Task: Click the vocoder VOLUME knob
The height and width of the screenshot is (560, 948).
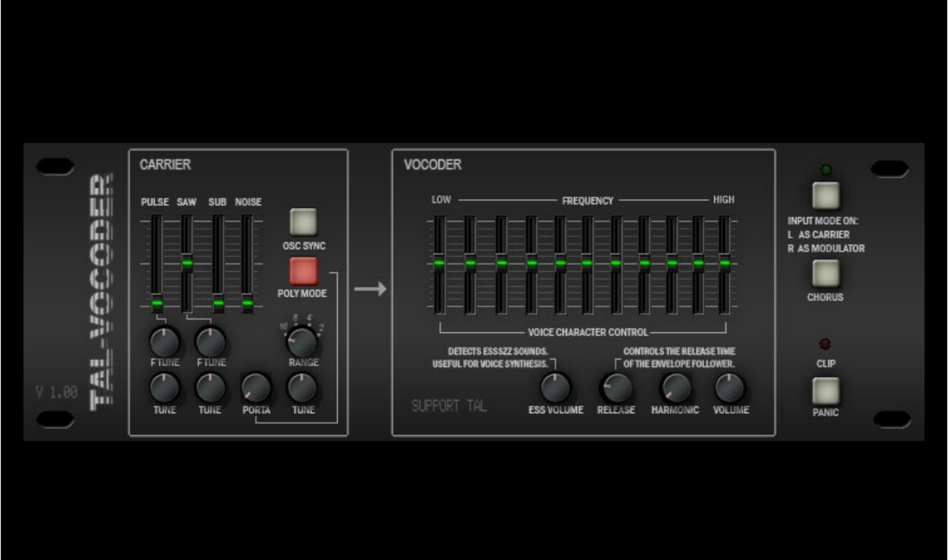Action: click(x=730, y=388)
